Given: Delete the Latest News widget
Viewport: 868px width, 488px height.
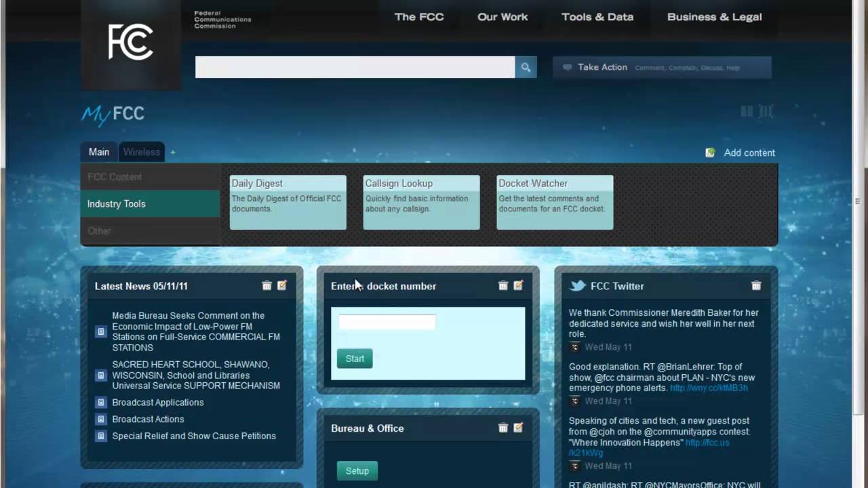Looking at the screenshot, I should (x=267, y=285).
